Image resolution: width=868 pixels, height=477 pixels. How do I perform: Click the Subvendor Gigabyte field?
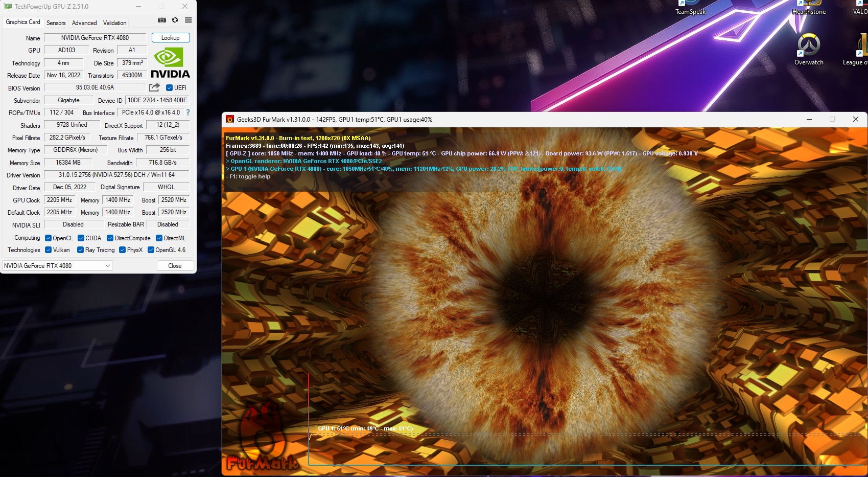68,100
